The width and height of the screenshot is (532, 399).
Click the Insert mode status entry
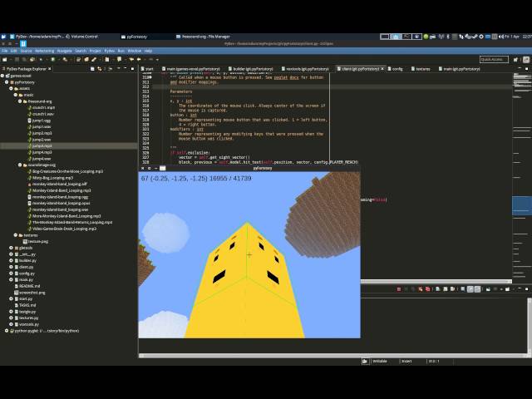406,362
